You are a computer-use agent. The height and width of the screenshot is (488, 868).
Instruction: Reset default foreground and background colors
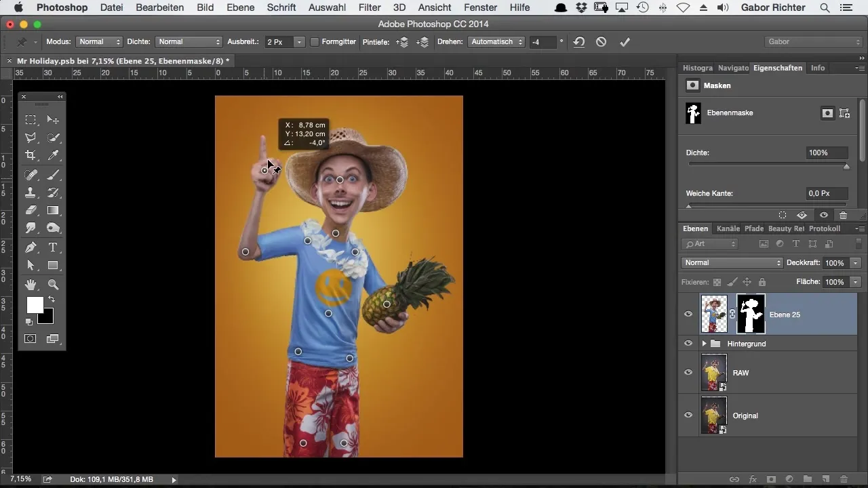coord(30,322)
